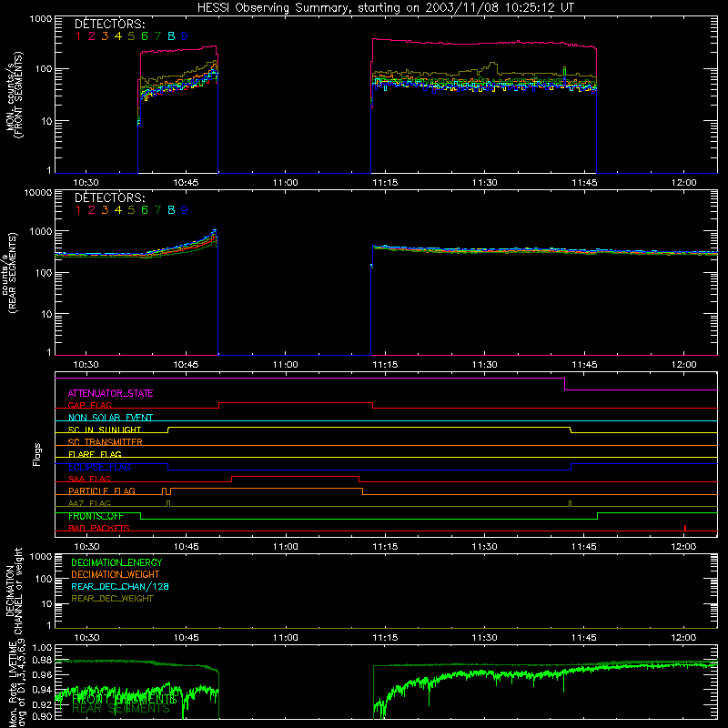Click detector number 9 in the rear segments legend
The height and width of the screenshot is (728, 728).
pos(185,210)
